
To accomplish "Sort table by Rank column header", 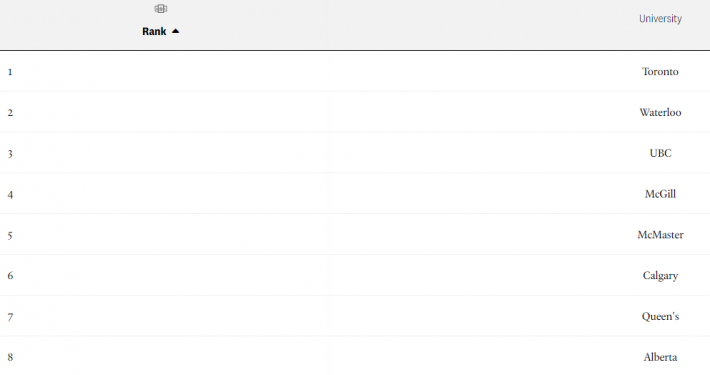I will [154, 31].
